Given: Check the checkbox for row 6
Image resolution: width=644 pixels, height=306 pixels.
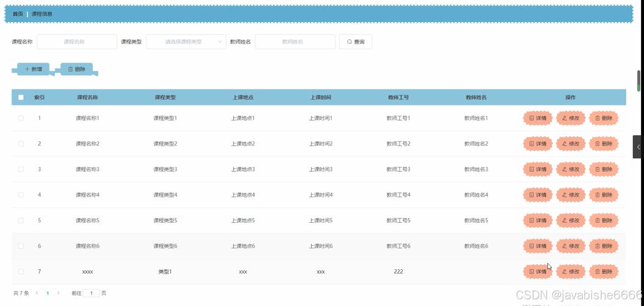Looking at the screenshot, I should (21, 246).
